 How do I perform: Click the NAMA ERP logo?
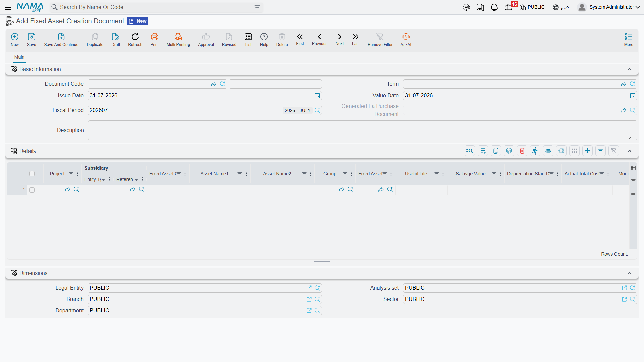point(30,7)
